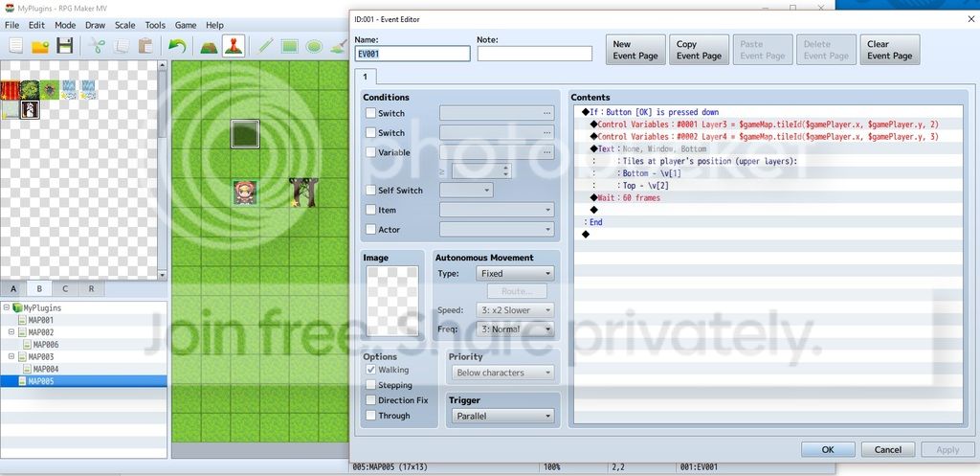The height and width of the screenshot is (476, 980).
Task: Switch to tileset tab B
Action: coord(38,289)
